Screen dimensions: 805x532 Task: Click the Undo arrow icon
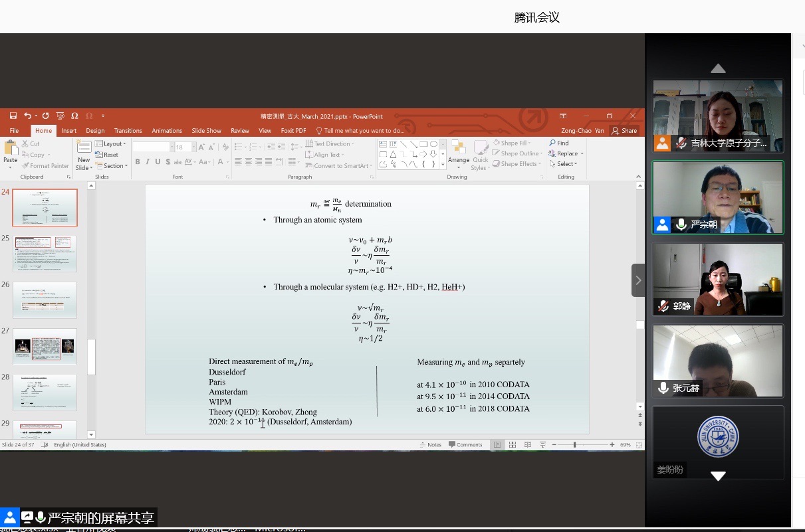pyautogui.click(x=27, y=116)
